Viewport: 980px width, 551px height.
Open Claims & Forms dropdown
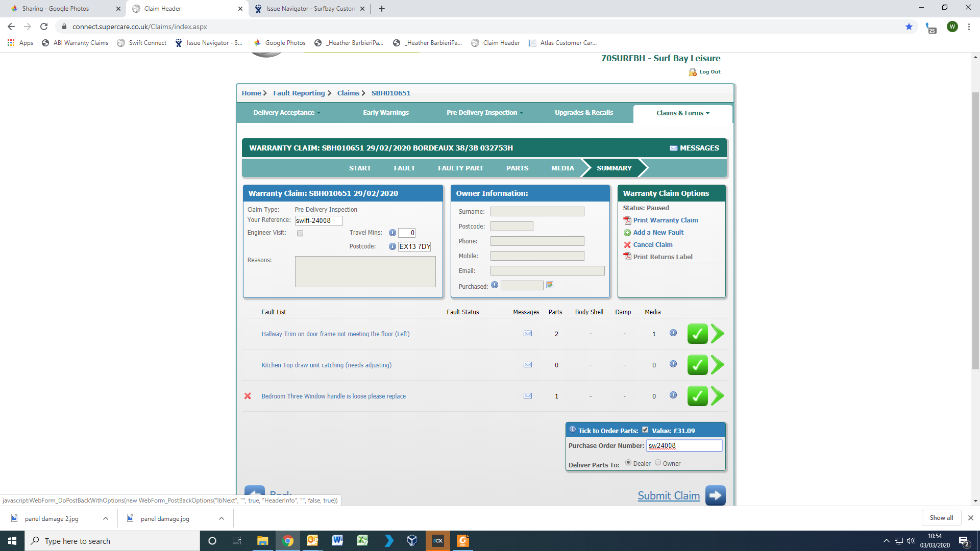[682, 113]
